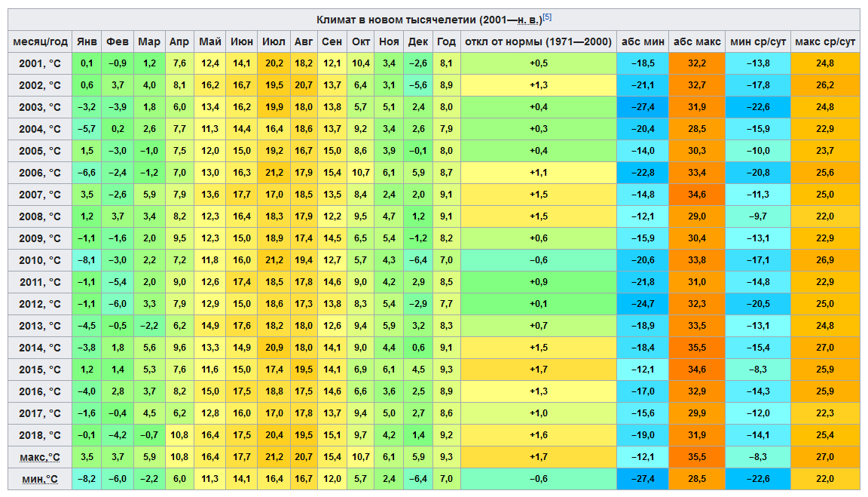
Task: Click the 'макс.°C' row header
Action: coord(40,457)
